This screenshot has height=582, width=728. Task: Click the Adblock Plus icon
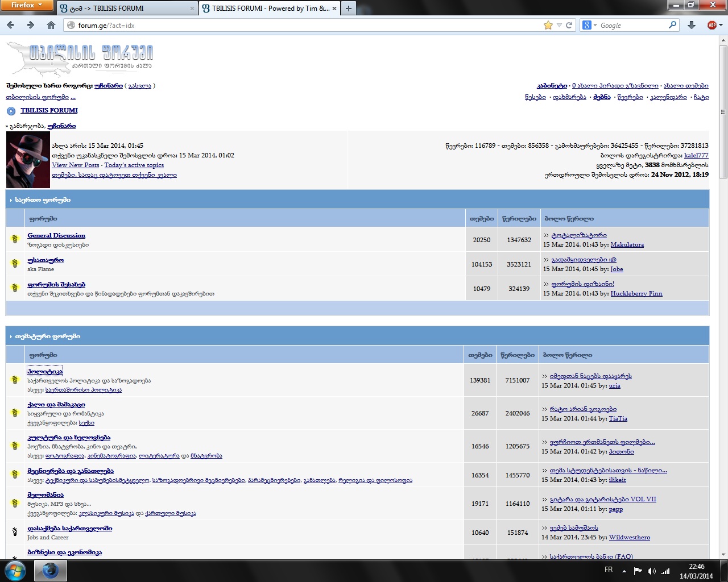[x=712, y=25]
